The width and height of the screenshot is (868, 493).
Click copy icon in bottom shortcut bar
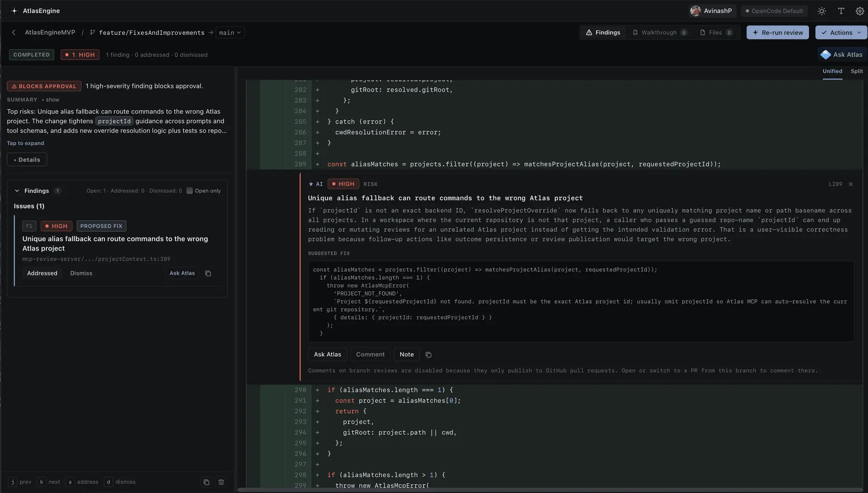[x=206, y=482]
